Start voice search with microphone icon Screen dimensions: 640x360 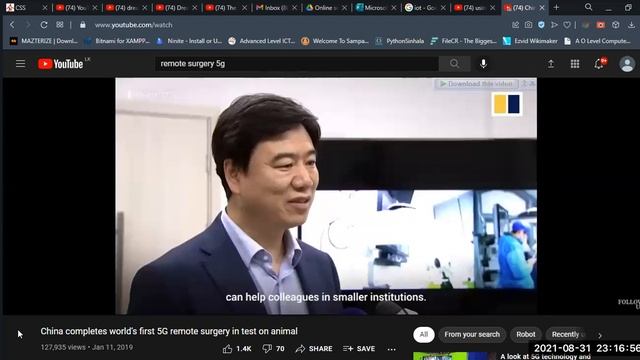pos(483,64)
